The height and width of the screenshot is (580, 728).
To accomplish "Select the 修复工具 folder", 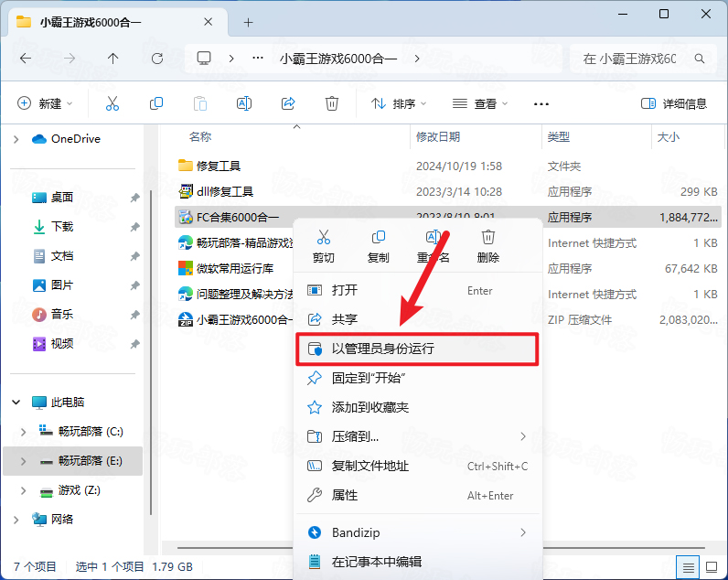I will click(219, 166).
